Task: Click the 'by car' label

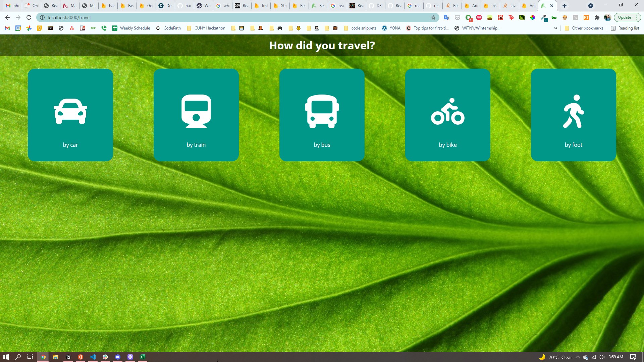Action: 70,145
